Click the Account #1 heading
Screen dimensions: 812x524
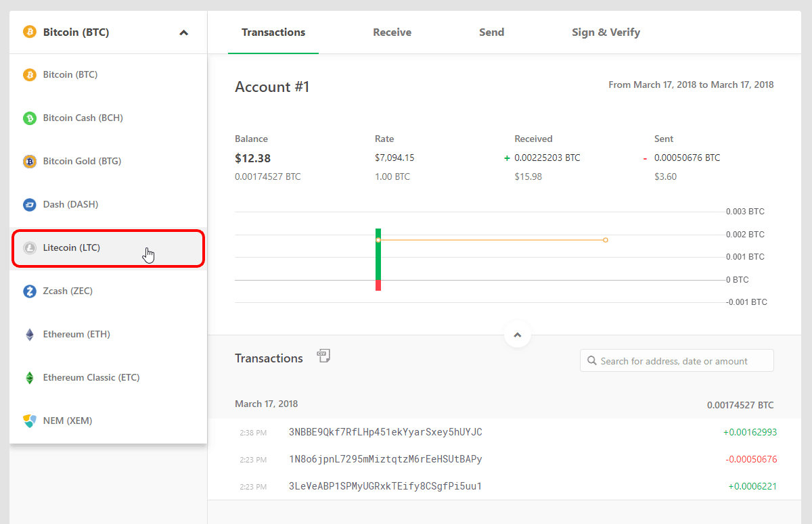(272, 87)
